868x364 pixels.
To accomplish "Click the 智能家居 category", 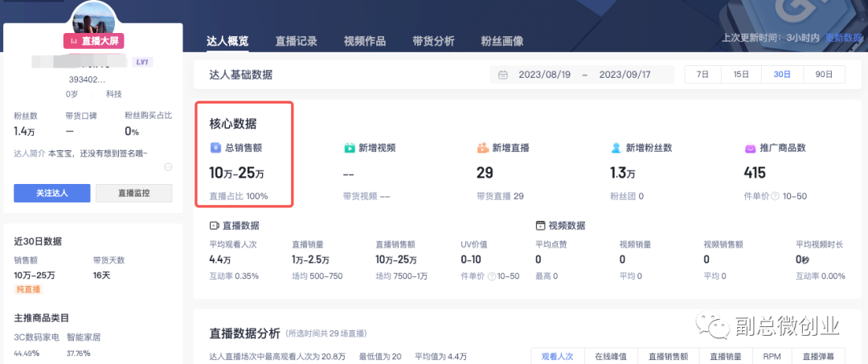I will (84, 337).
